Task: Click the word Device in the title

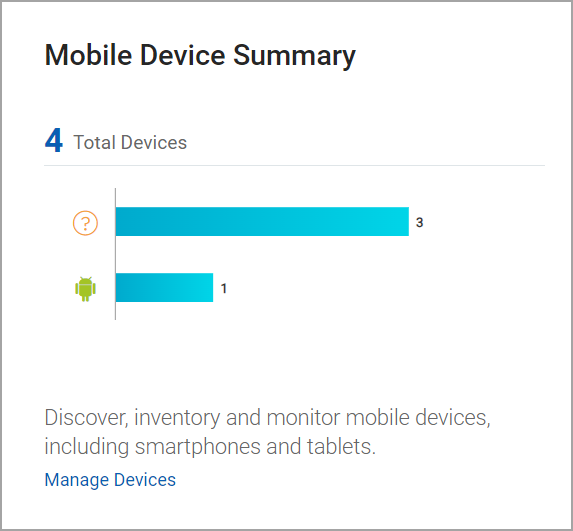Action: (183, 54)
